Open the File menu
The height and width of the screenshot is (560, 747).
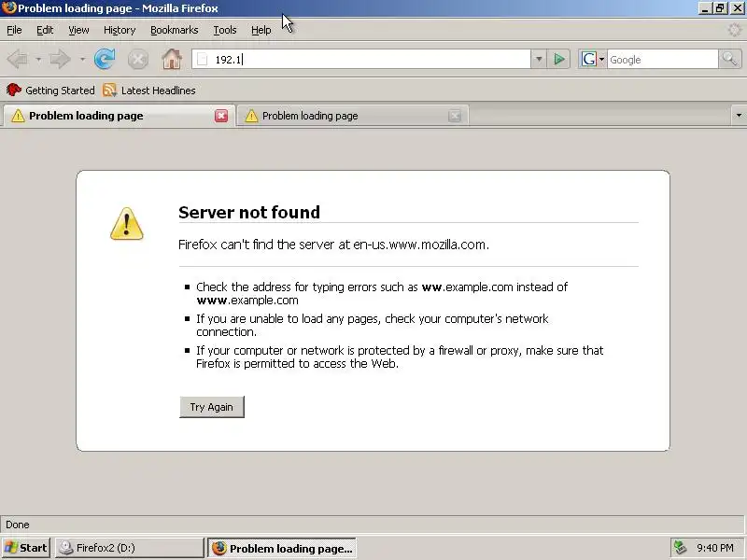14,30
